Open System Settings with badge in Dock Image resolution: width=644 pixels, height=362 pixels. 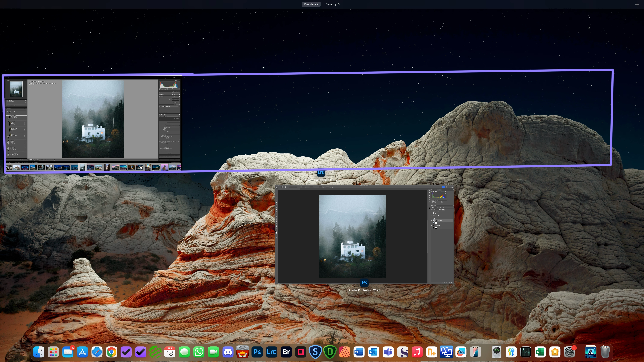pos(569,352)
